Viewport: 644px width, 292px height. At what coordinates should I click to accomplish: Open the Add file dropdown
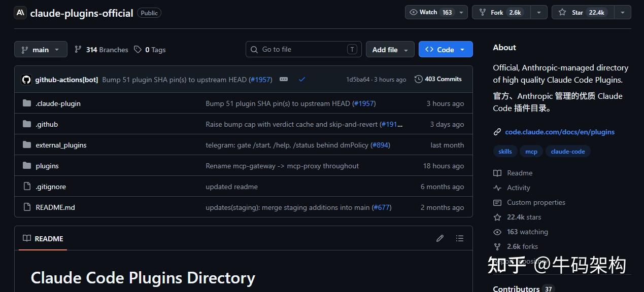click(390, 50)
